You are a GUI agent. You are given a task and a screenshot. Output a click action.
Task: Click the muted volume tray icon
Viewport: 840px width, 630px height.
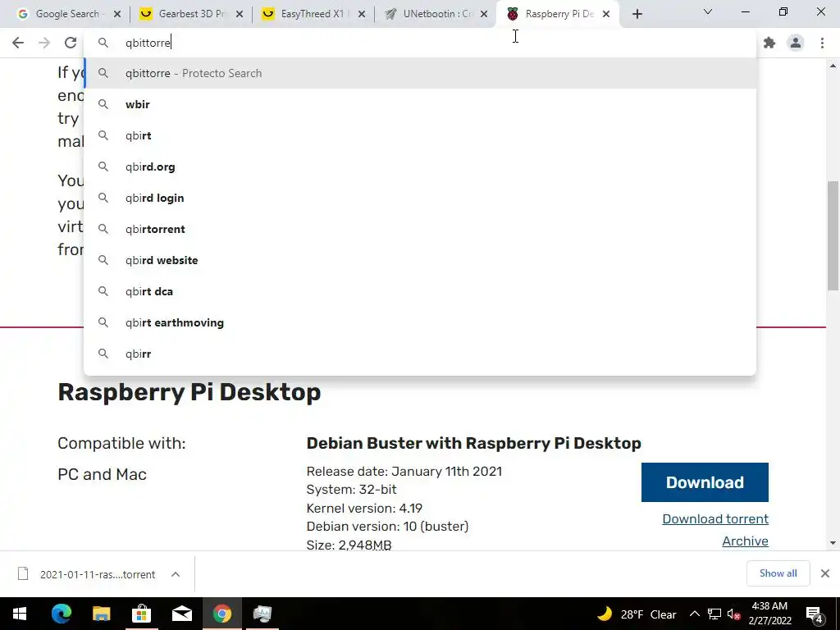734,614
